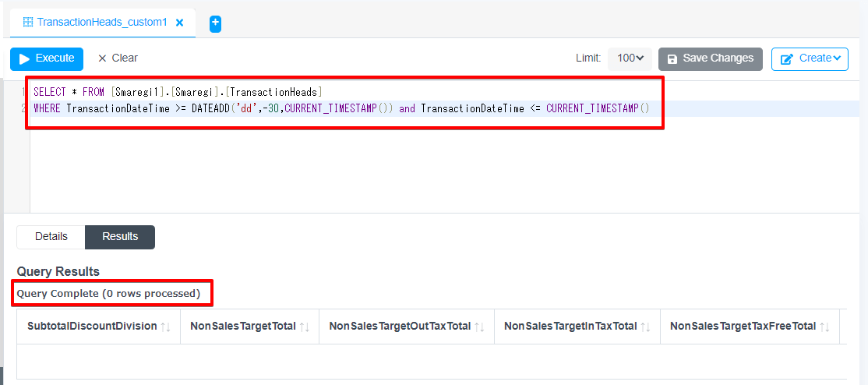Run the query with Execute button
The height and width of the screenshot is (385, 868).
[47, 58]
